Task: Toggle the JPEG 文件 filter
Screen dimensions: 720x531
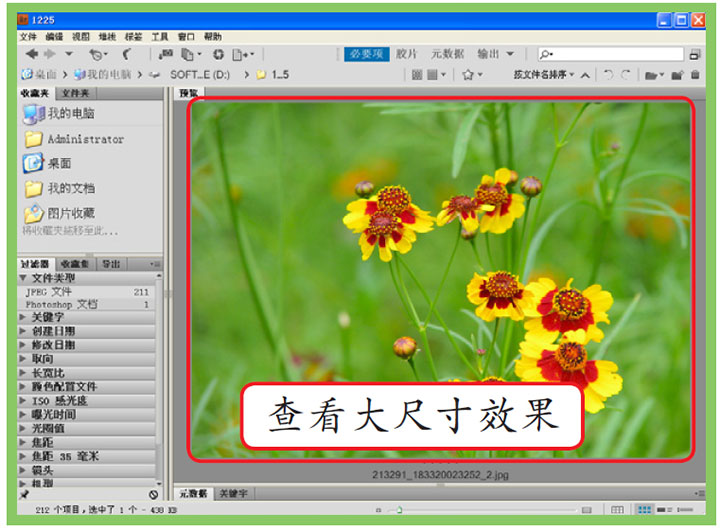Action: tap(50, 291)
